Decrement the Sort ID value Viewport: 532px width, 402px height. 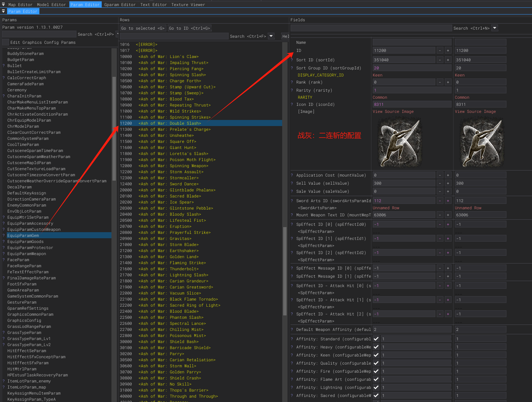[x=440, y=60]
